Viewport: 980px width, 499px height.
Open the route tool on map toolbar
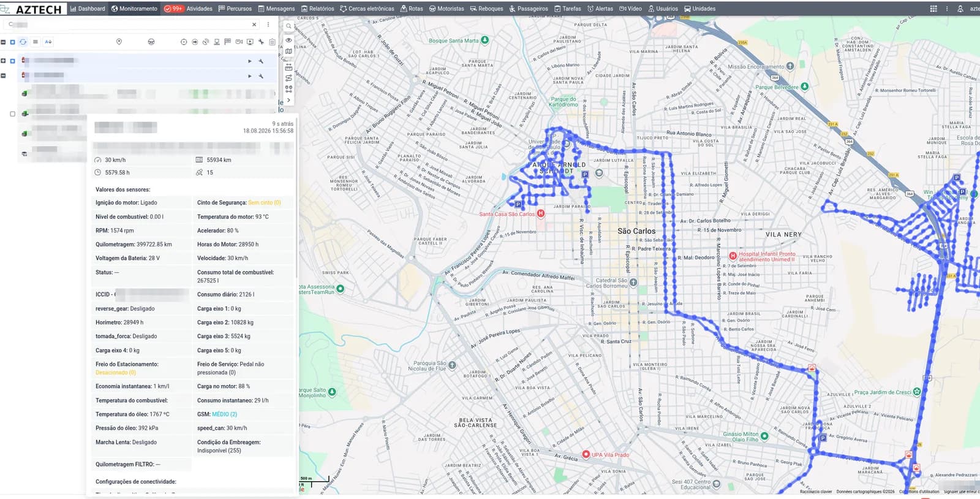click(x=288, y=78)
